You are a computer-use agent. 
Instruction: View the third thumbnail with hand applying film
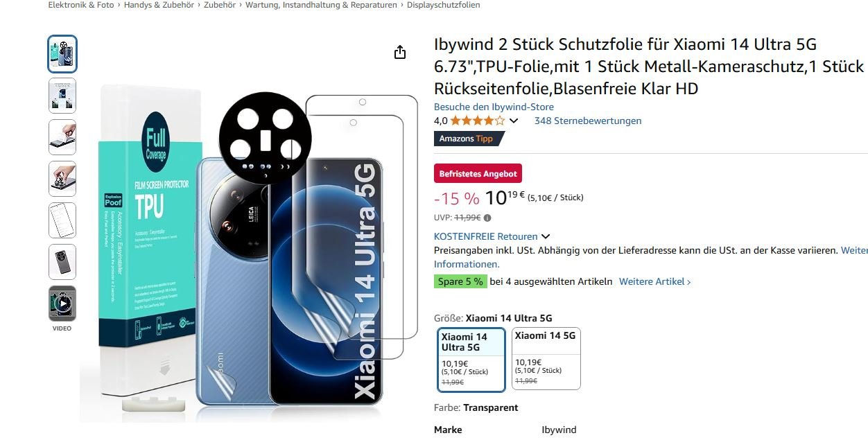tap(62, 137)
